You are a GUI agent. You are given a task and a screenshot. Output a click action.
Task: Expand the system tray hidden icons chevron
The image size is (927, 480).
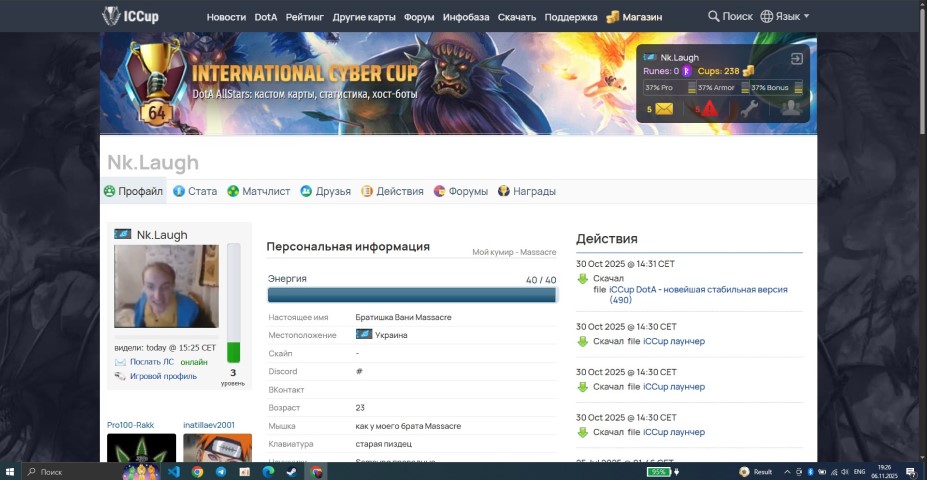[x=787, y=472]
